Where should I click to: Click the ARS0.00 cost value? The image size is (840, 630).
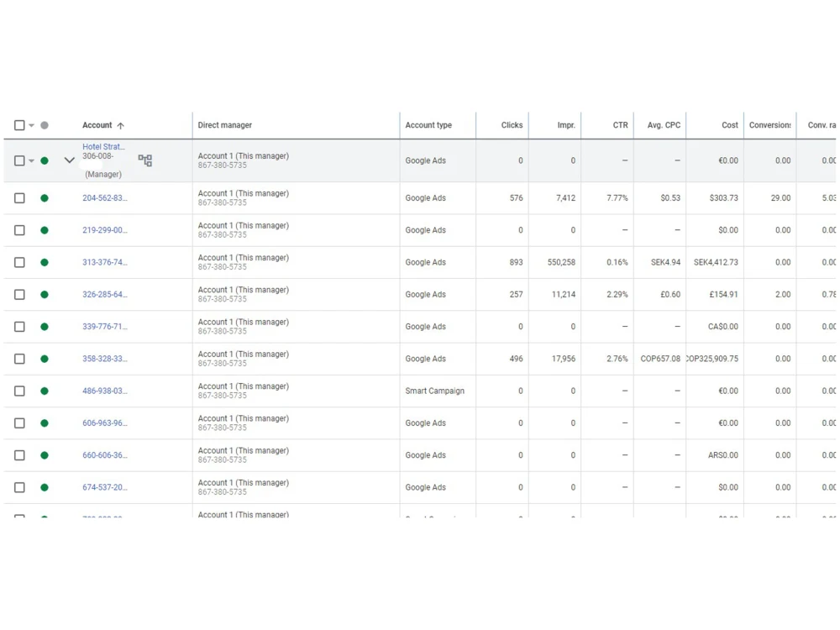(722, 455)
